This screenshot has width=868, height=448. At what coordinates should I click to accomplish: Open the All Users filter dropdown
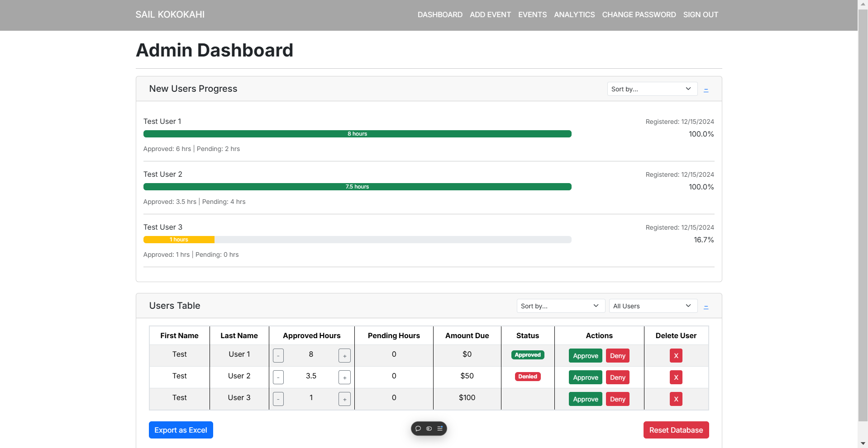(x=653, y=306)
